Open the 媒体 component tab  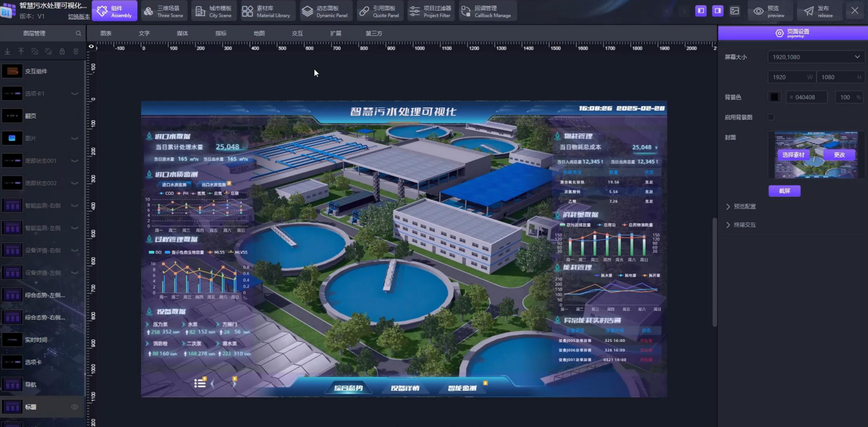point(182,33)
